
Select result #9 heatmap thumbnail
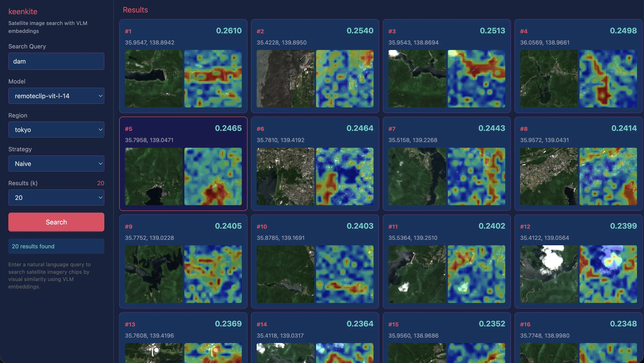tap(213, 274)
